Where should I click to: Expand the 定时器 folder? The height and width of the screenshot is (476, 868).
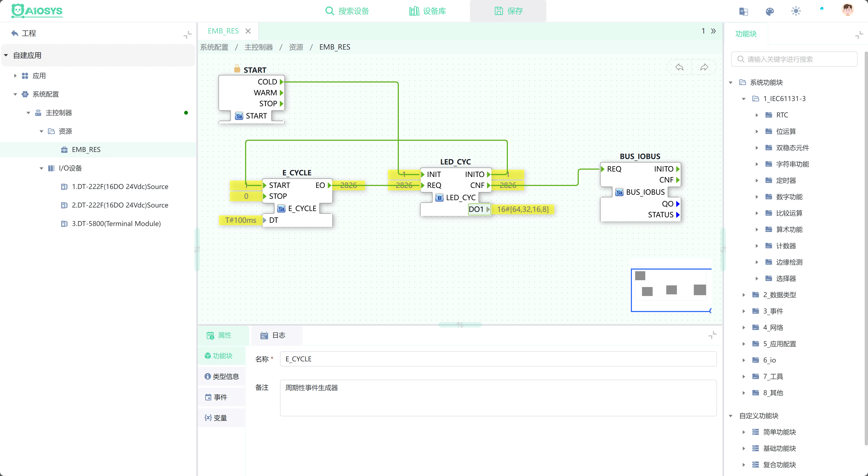pyautogui.click(x=757, y=181)
